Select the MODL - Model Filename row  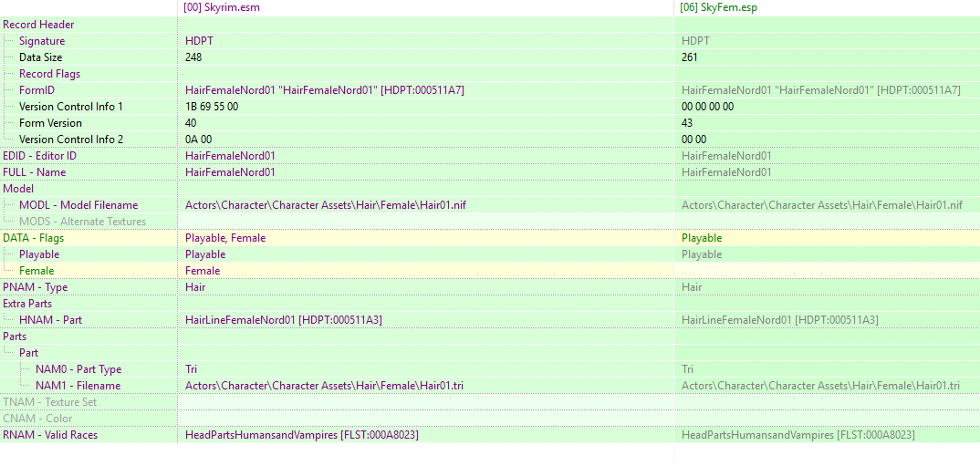click(490, 205)
